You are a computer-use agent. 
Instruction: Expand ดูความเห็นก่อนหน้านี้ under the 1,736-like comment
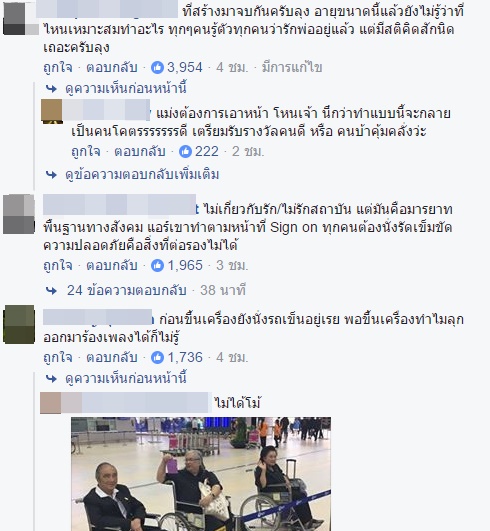[x=126, y=378]
